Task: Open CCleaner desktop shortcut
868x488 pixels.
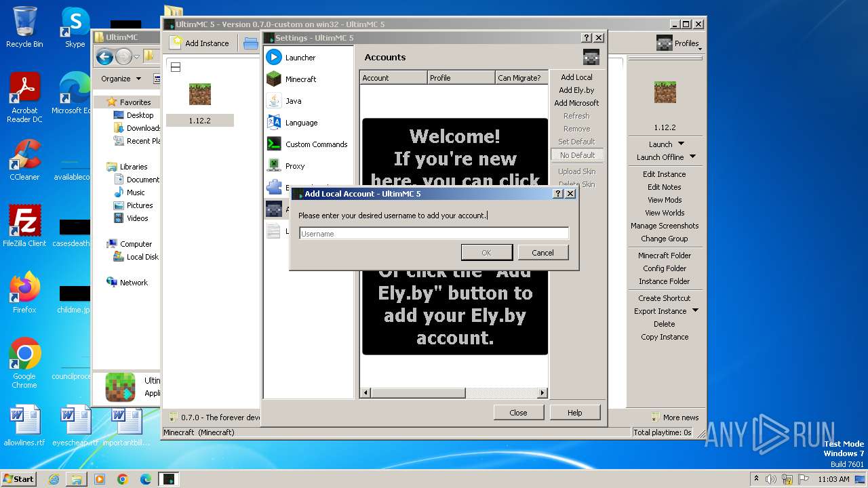Action: point(24,160)
